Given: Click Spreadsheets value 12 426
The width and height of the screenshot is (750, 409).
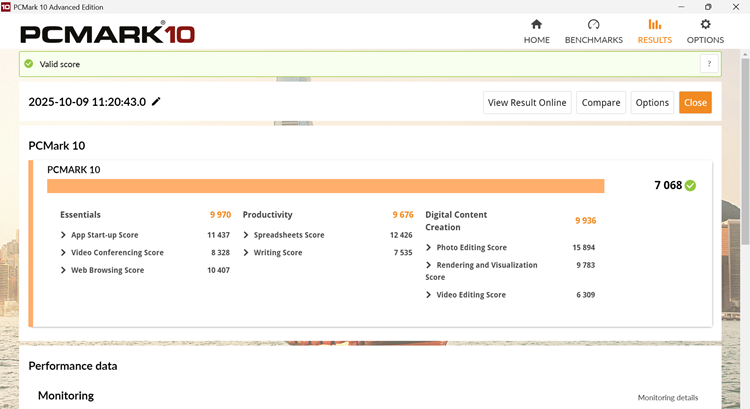Looking at the screenshot, I should click(x=401, y=235).
